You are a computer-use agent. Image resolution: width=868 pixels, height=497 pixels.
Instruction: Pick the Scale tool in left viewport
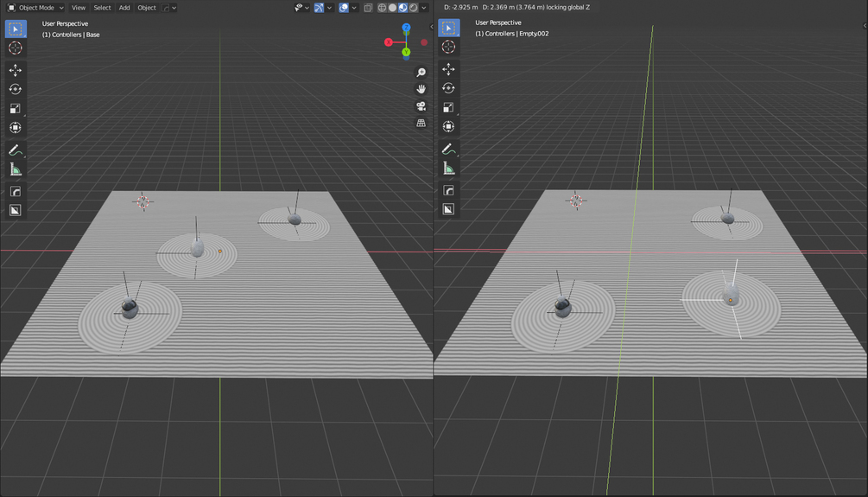(x=16, y=109)
